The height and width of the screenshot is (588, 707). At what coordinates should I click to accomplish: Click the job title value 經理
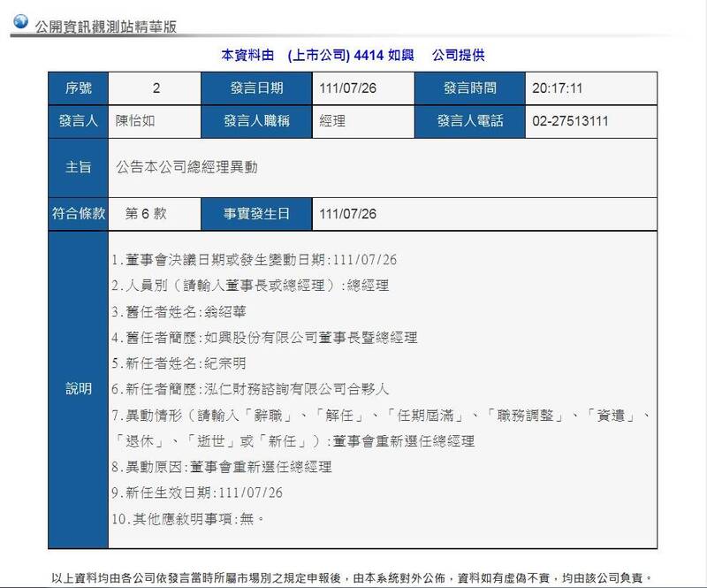coord(332,121)
